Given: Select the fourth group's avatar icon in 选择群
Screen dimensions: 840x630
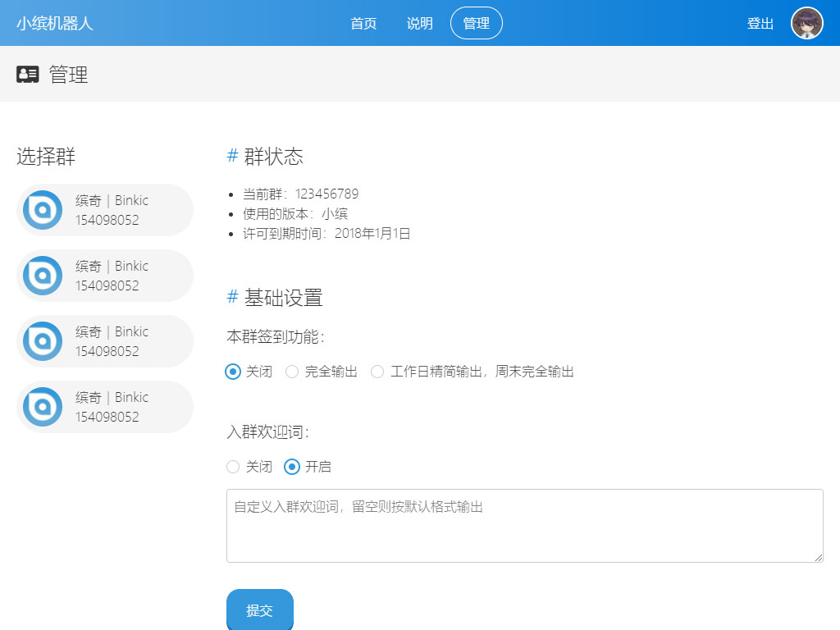Looking at the screenshot, I should click(43, 407).
